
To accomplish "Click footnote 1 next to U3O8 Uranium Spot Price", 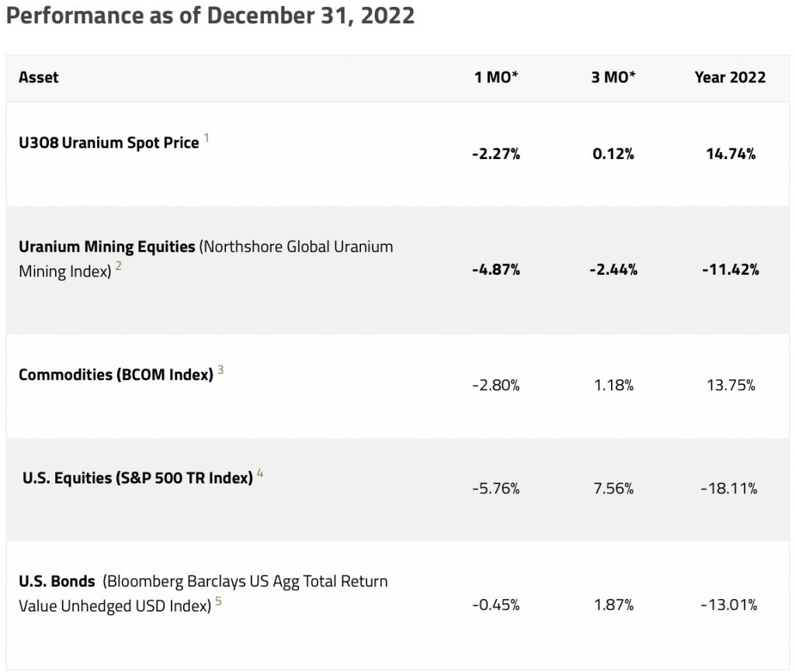I will pyautogui.click(x=207, y=140).
